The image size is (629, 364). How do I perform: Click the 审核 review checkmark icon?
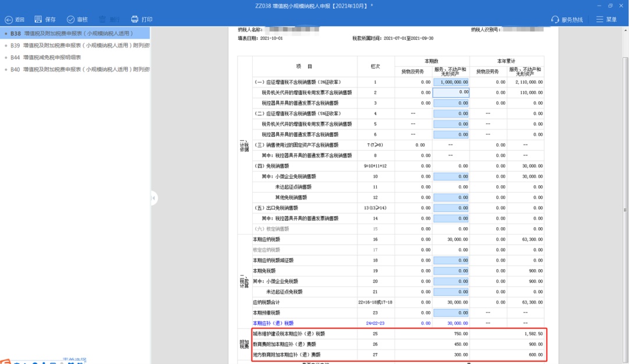coord(69,19)
